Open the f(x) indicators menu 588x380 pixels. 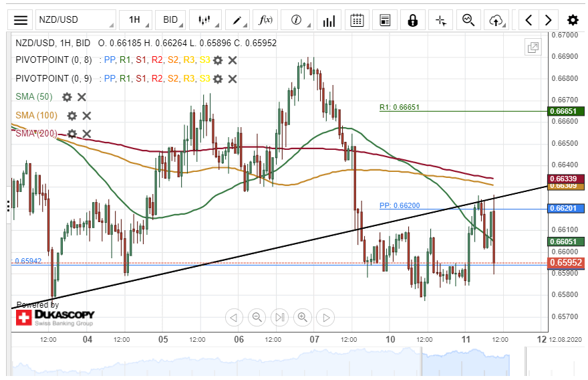click(x=265, y=20)
